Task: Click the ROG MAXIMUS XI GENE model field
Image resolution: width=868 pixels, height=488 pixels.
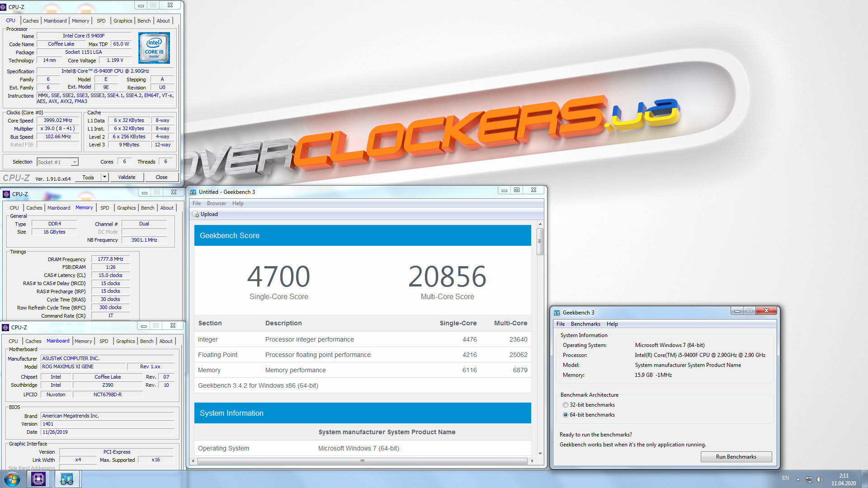Action: point(83,366)
